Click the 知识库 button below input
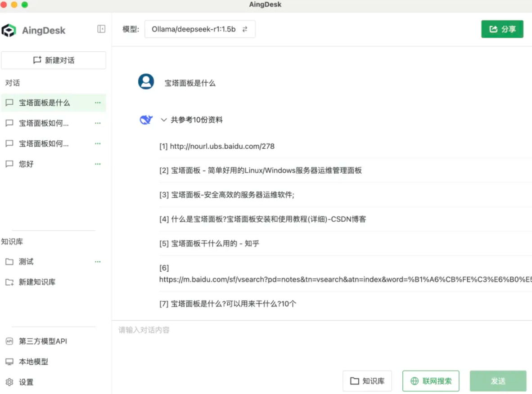Screen dimensions: 532x394 367,381
